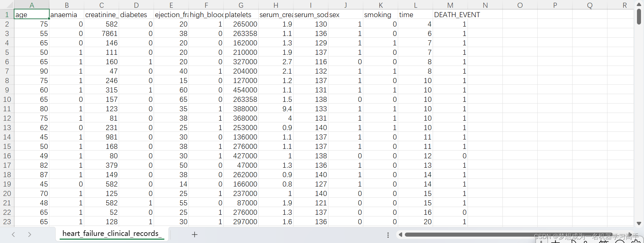Select ejection fraction cell 60
The image size is (644, 243).
tap(171, 90)
